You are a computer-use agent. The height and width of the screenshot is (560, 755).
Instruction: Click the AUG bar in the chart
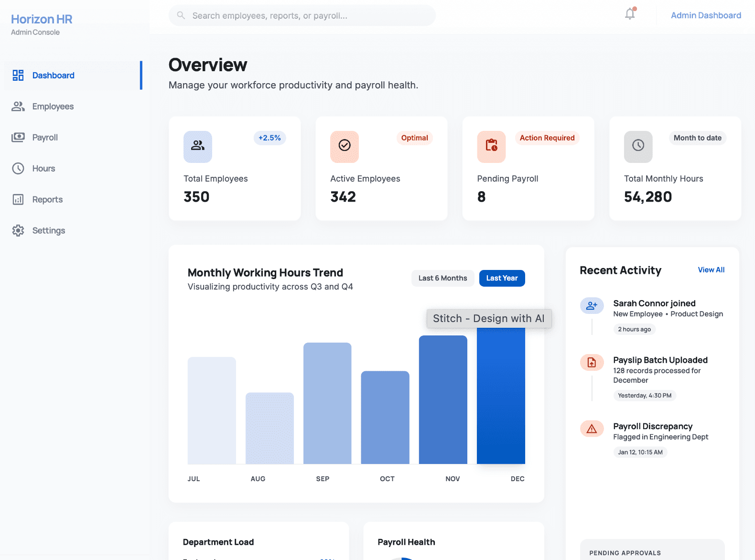click(x=270, y=428)
